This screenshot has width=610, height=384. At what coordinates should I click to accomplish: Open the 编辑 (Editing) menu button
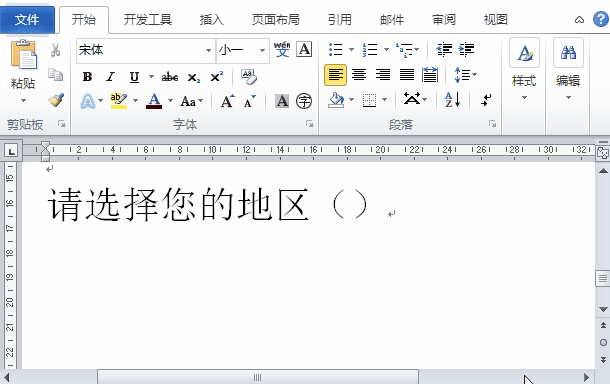[568, 70]
